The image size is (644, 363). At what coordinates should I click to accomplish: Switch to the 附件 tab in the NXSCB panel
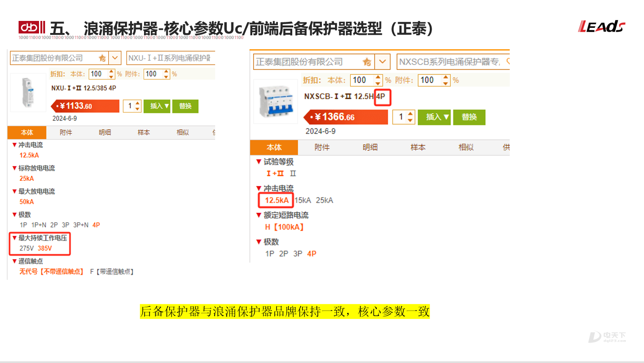click(322, 147)
